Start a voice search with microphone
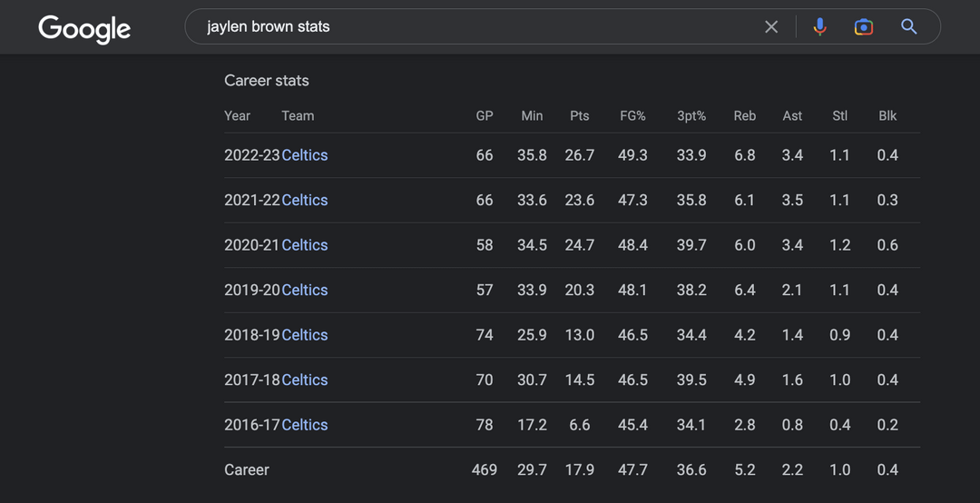 pos(819,27)
